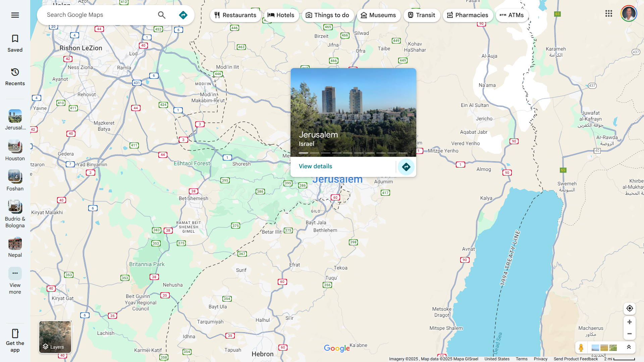This screenshot has width=644, height=362.
Task: Toggle the Layers satellite view
Action: click(55, 337)
